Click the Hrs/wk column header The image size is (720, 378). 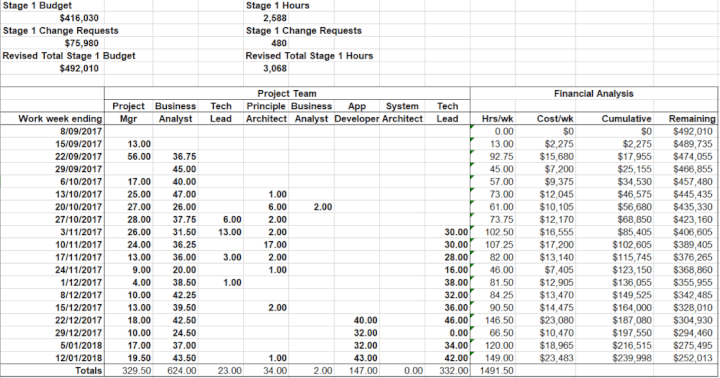498,118
